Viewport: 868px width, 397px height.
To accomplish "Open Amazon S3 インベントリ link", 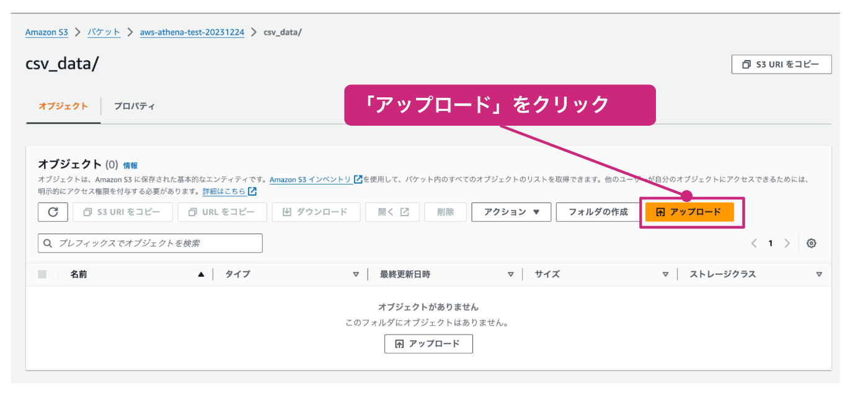I will pyautogui.click(x=316, y=180).
